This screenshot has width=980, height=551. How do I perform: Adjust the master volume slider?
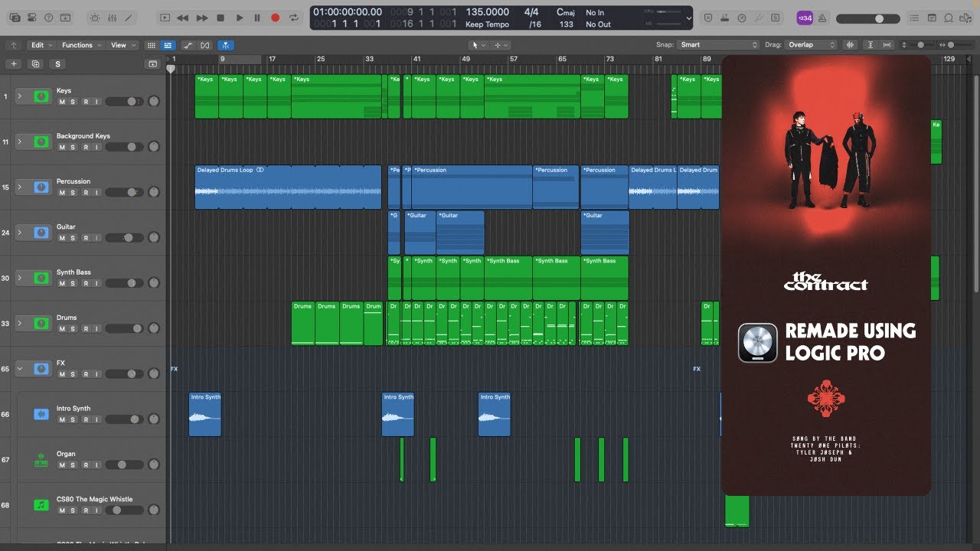870,18
